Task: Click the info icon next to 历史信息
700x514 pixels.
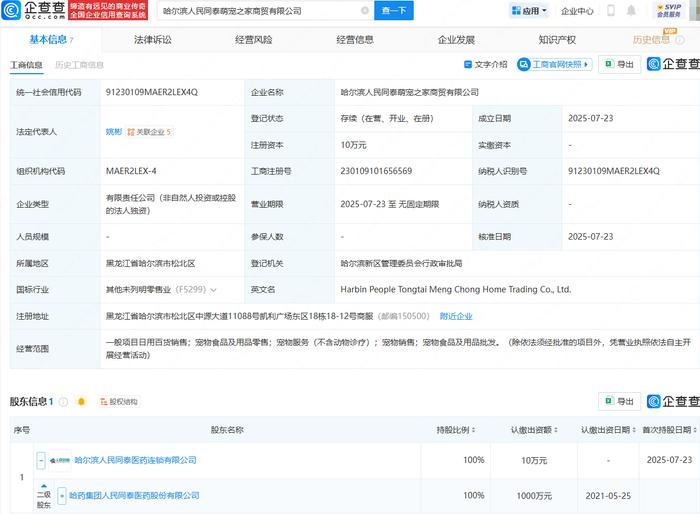Action: (x=679, y=40)
